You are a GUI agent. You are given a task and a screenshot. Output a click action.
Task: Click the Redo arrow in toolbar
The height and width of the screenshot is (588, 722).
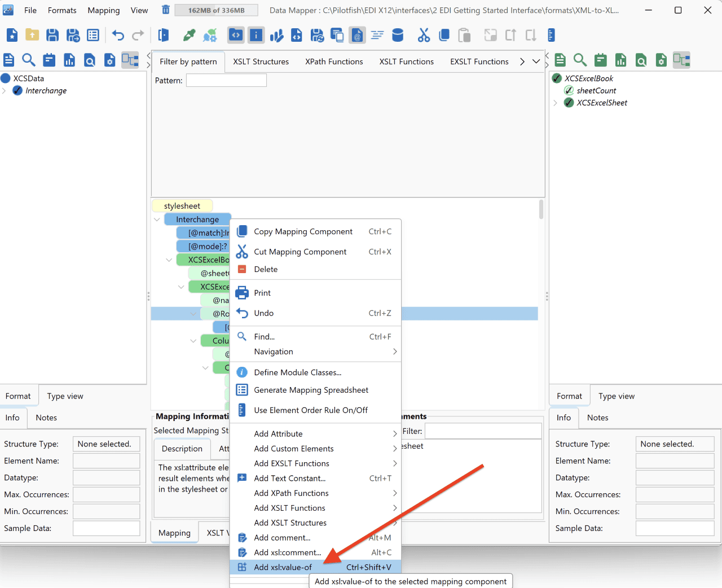coord(138,36)
